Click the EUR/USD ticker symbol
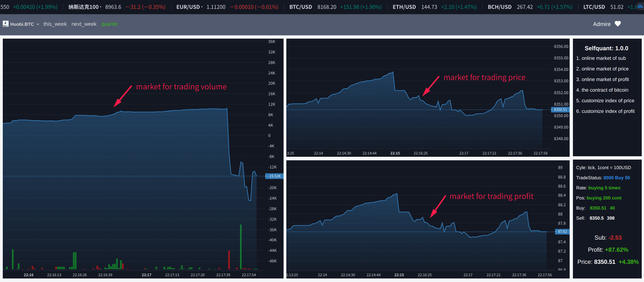Viewport: 644px width, 282px height. pos(188,7)
